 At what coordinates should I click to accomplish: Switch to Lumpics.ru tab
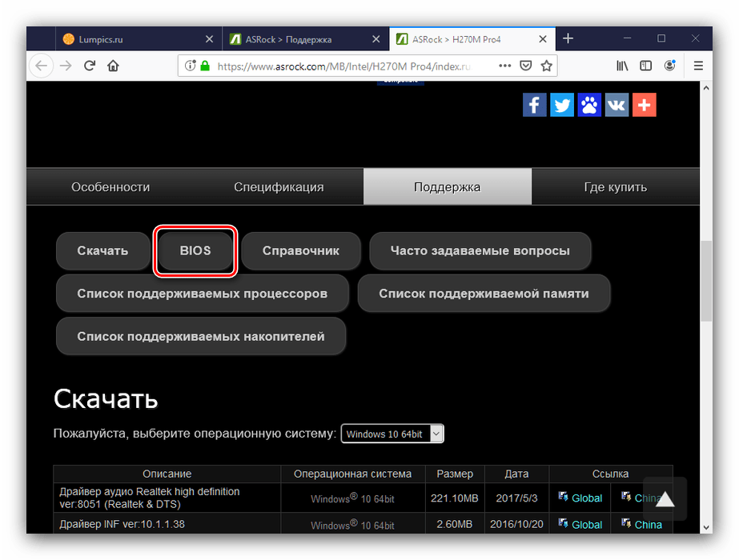click(x=139, y=39)
